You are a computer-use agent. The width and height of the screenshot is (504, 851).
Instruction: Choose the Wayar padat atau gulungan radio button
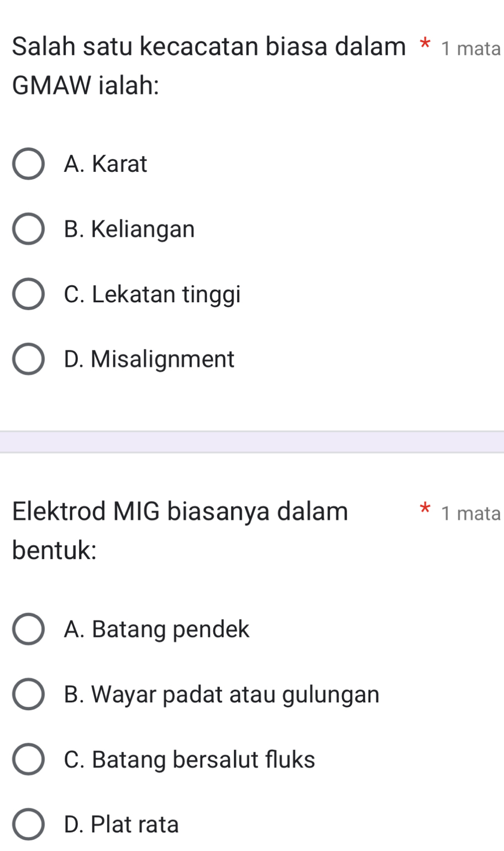[28, 695]
